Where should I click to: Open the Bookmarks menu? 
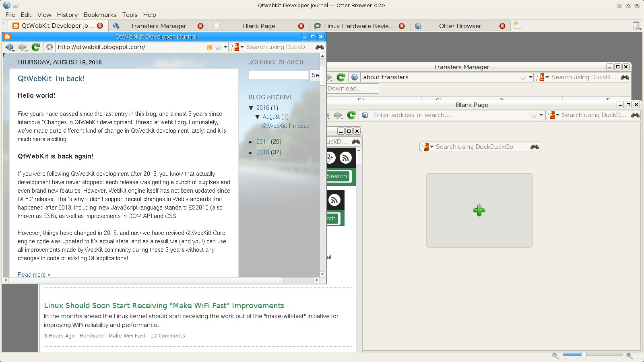point(100,14)
